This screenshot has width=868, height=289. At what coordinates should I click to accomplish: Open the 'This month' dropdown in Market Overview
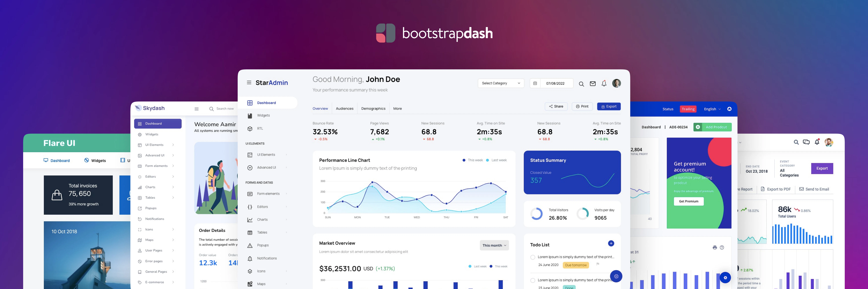pyautogui.click(x=494, y=245)
